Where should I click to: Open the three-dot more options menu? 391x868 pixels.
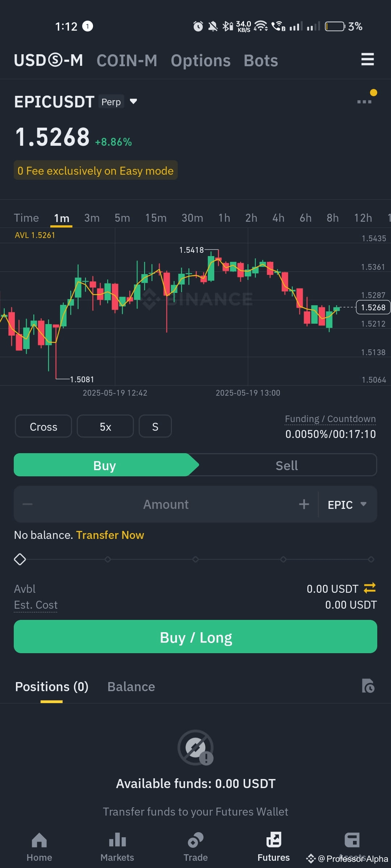point(364,102)
